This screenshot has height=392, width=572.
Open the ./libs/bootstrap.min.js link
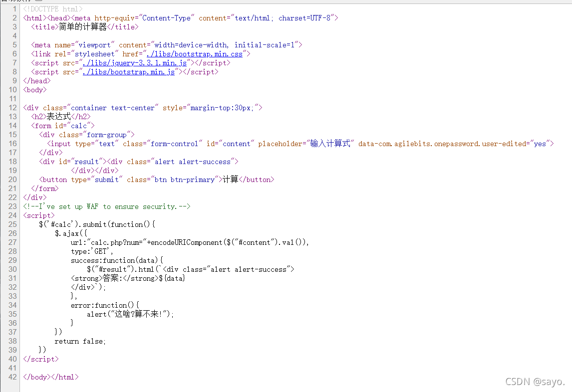tap(128, 72)
